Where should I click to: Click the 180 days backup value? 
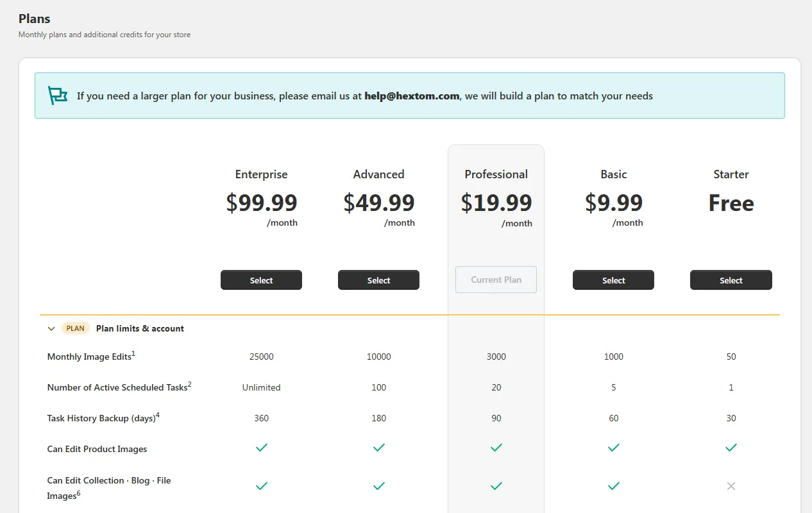pos(378,418)
